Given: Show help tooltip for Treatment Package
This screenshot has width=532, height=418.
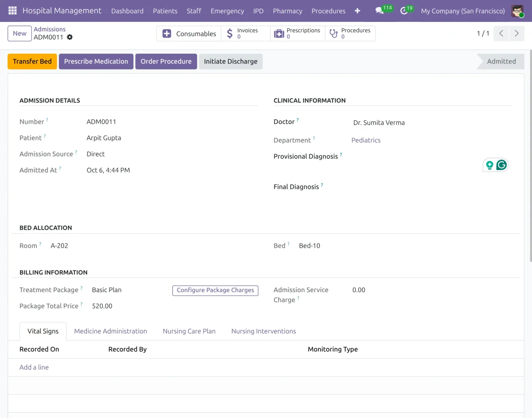Looking at the screenshot, I should [x=81, y=288].
